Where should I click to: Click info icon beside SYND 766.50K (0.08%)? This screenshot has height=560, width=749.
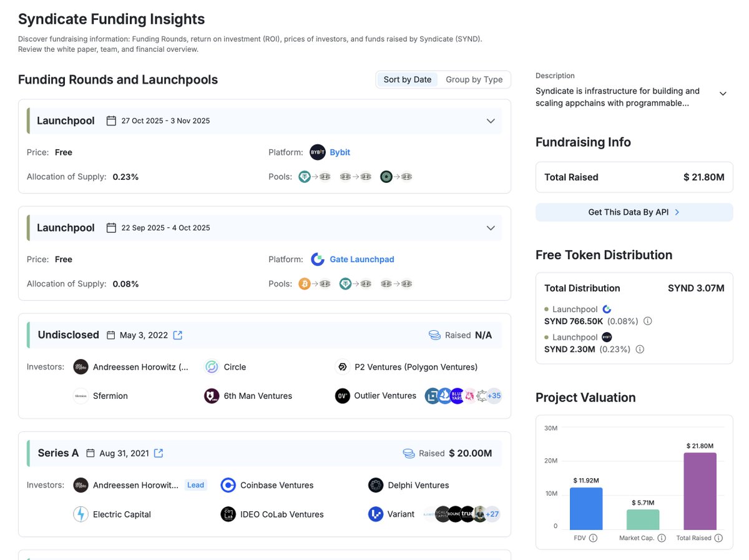[648, 321]
